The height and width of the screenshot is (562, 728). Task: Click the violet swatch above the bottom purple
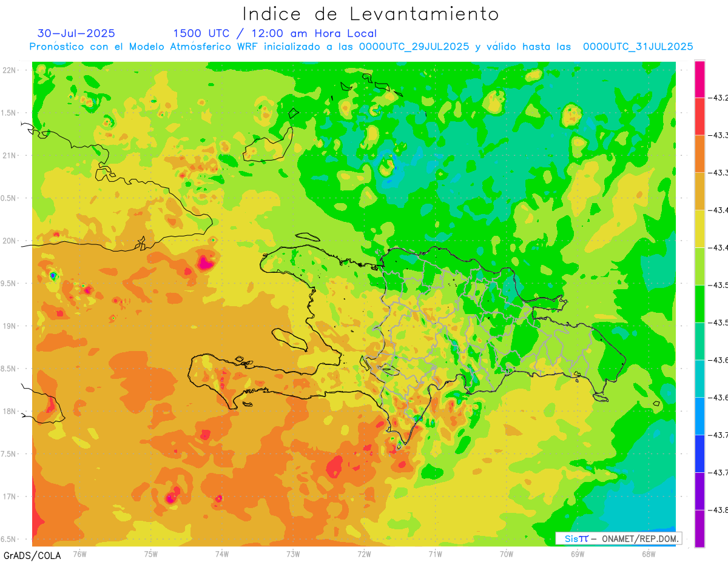point(699,491)
